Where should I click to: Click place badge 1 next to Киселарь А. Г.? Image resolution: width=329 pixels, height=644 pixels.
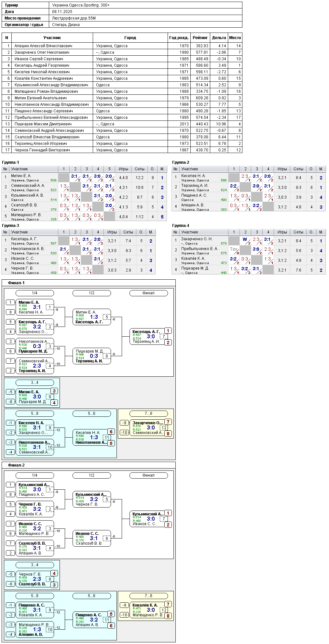(168, 331)
